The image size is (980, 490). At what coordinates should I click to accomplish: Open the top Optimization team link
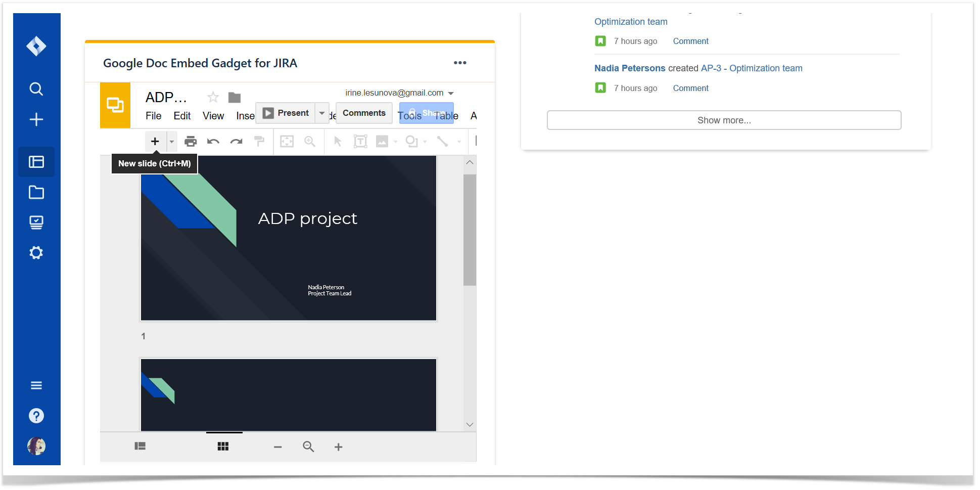(631, 22)
